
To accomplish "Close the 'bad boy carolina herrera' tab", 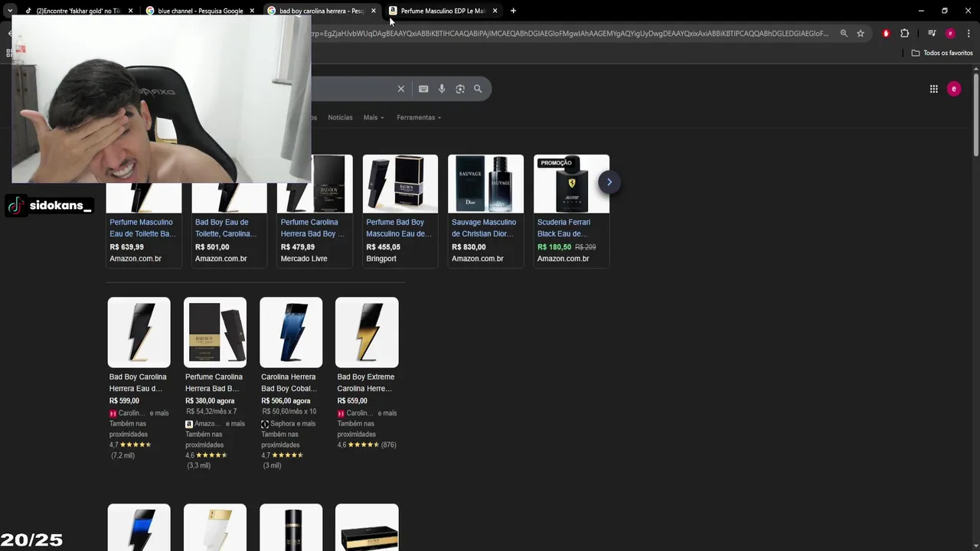I will (374, 11).
